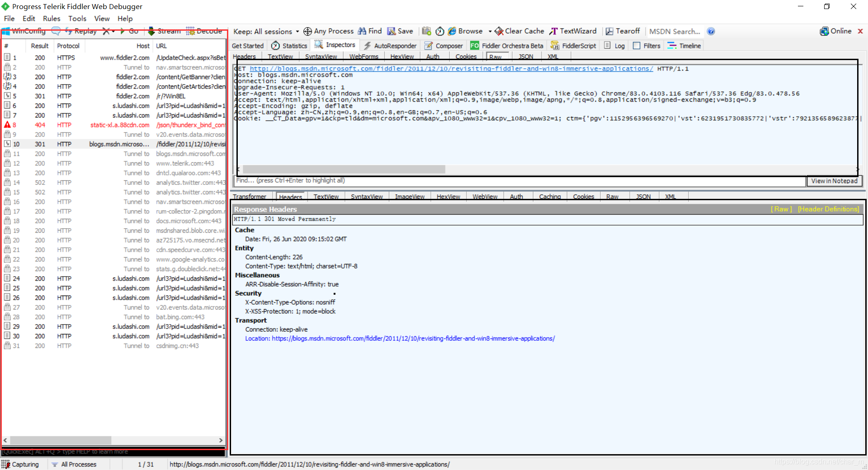The image size is (868, 470).
Task: Click the session 14 lock icon
Action: [x=7, y=183]
